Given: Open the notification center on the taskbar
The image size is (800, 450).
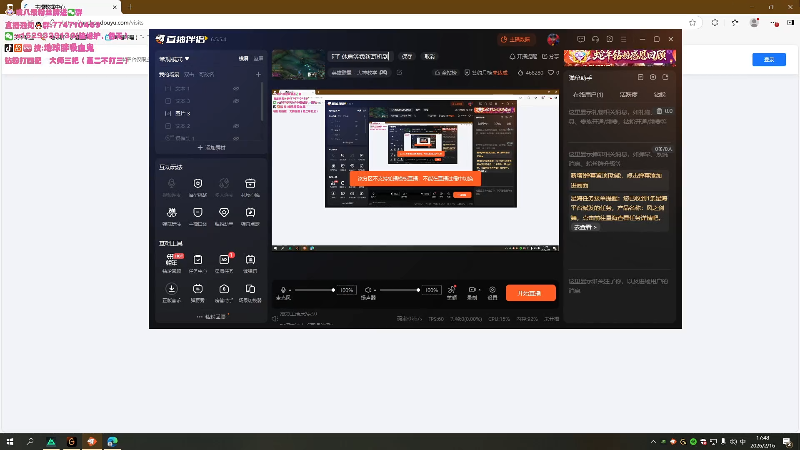Looking at the screenshot, I should pyautogui.click(x=787, y=441).
